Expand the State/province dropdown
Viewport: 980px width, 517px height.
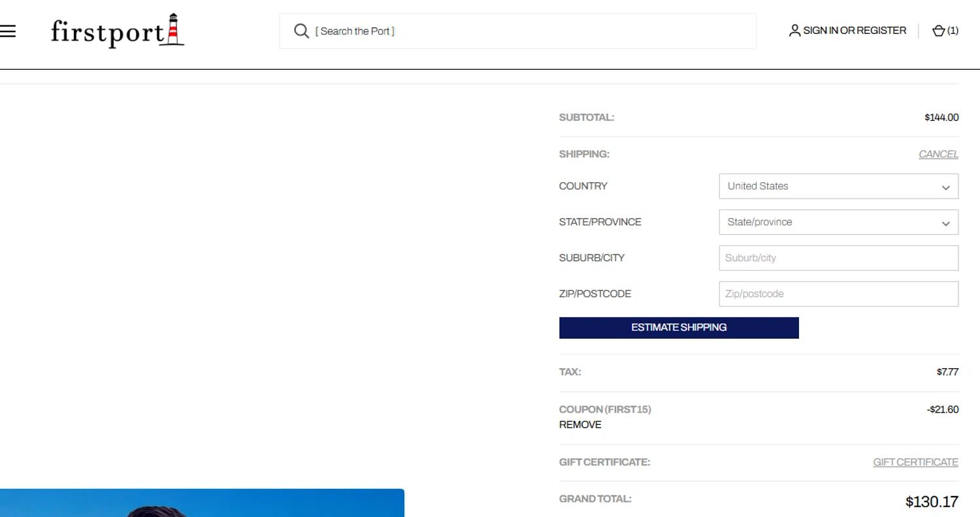tap(838, 222)
